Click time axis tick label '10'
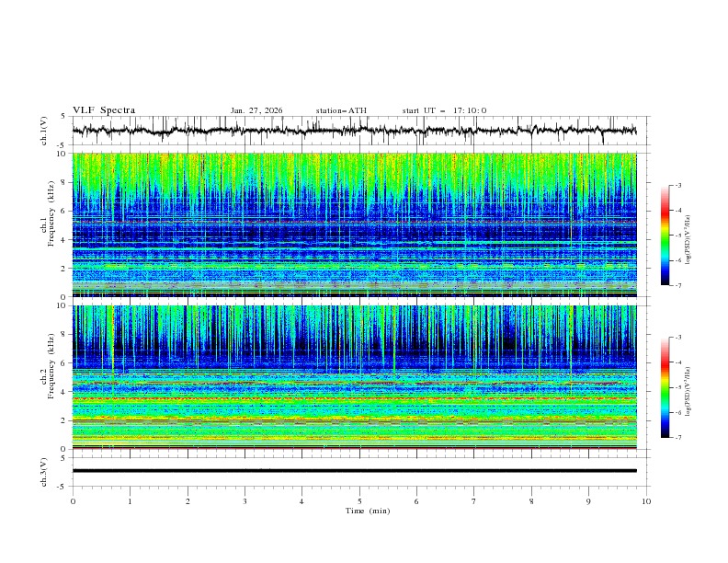 (646, 501)
